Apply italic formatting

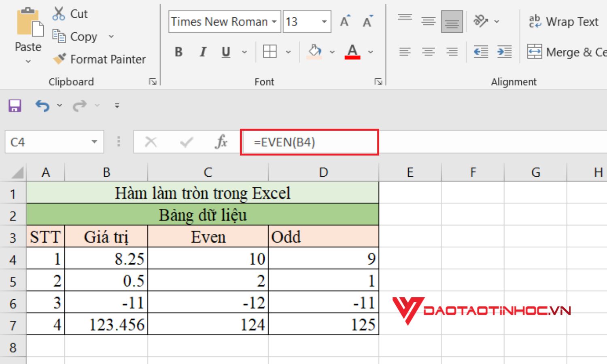(x=202, y=52)
